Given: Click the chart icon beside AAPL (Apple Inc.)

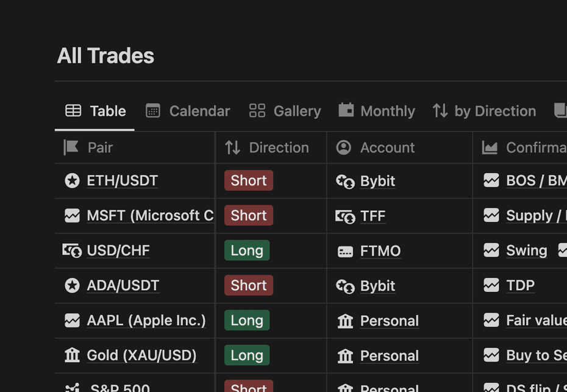Looking at the screenshot, I should [72, 321].
